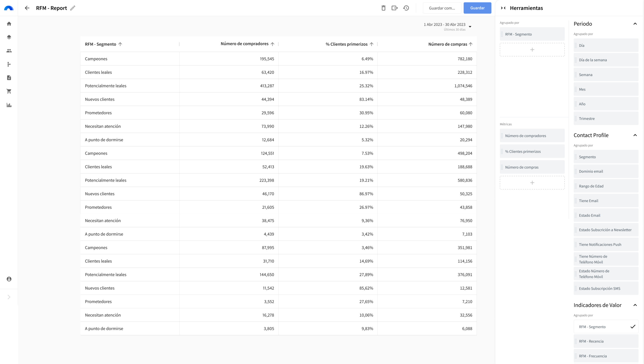Toggle ascending sort on Número de compradores
644x364 pixels.
(272, 44)
